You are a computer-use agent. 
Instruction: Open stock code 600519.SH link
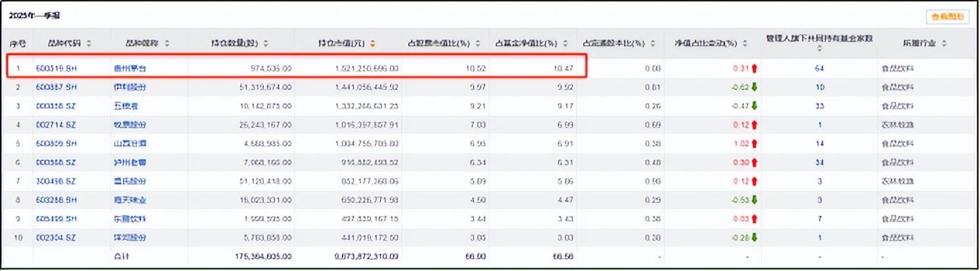click(x=56, y=68)
